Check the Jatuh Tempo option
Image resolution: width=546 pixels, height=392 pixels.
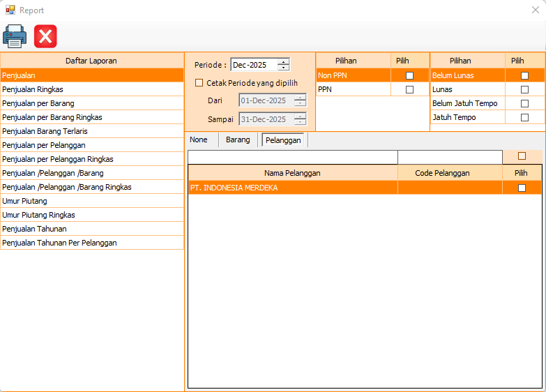coord(524,117)
